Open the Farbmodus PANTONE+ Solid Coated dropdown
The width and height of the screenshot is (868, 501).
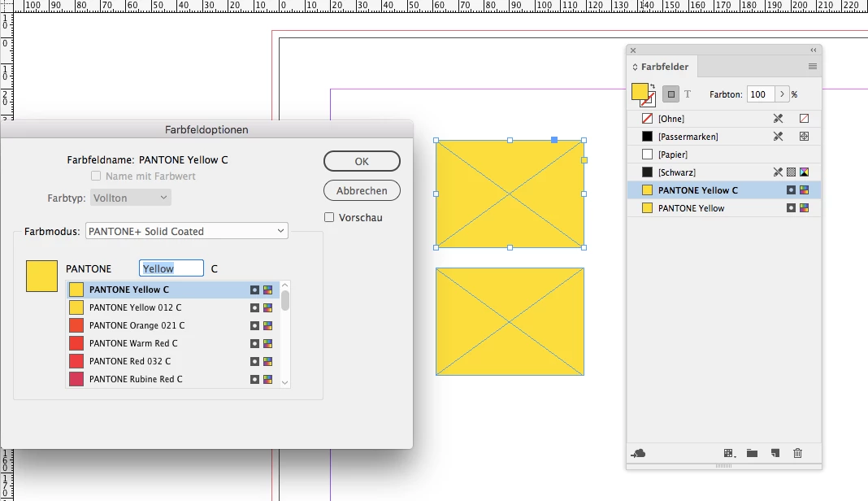click(x=187, y=231)
